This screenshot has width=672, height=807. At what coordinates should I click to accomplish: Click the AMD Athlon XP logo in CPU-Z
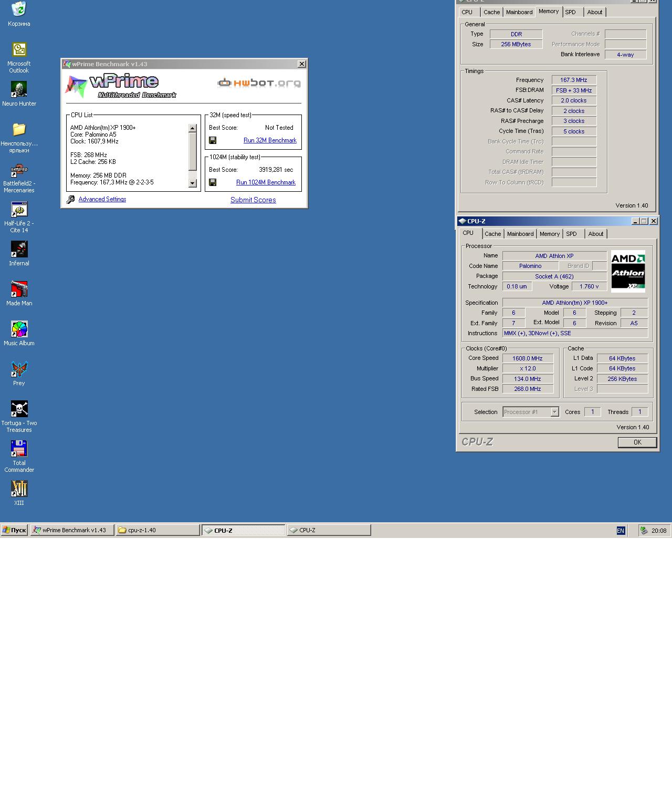628,271
